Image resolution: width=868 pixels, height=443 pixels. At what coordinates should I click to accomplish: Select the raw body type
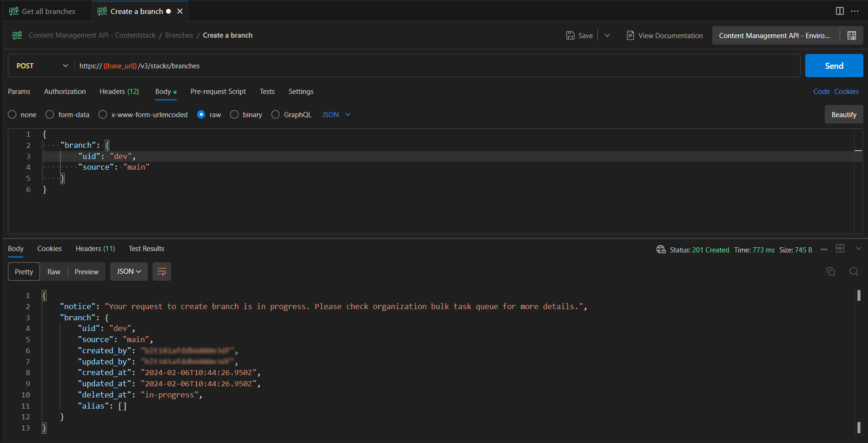(x=201, y=115)
